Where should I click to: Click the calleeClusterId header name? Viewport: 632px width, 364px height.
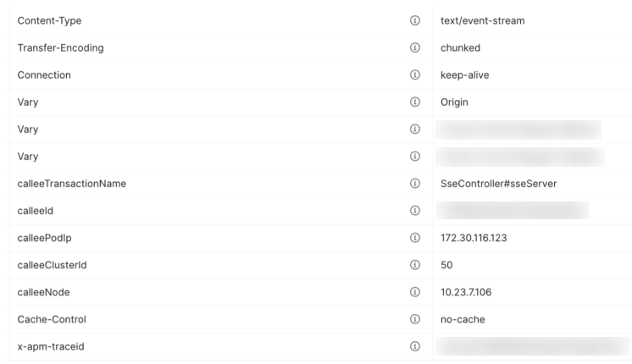click(x=52, y=265)
